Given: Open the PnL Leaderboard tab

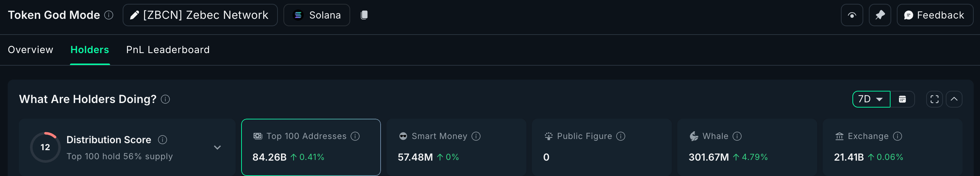Looking at the screenshot, I should pos(168,50).
